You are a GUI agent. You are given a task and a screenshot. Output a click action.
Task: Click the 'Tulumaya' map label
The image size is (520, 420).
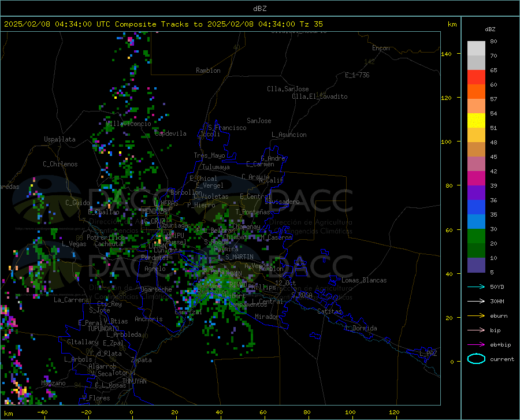click(216, 167)
